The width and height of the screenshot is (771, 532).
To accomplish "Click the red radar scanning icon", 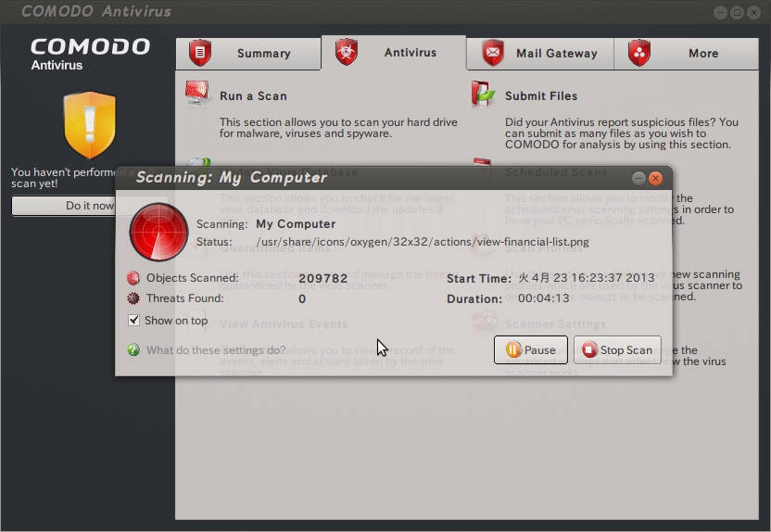I will 158,232.
